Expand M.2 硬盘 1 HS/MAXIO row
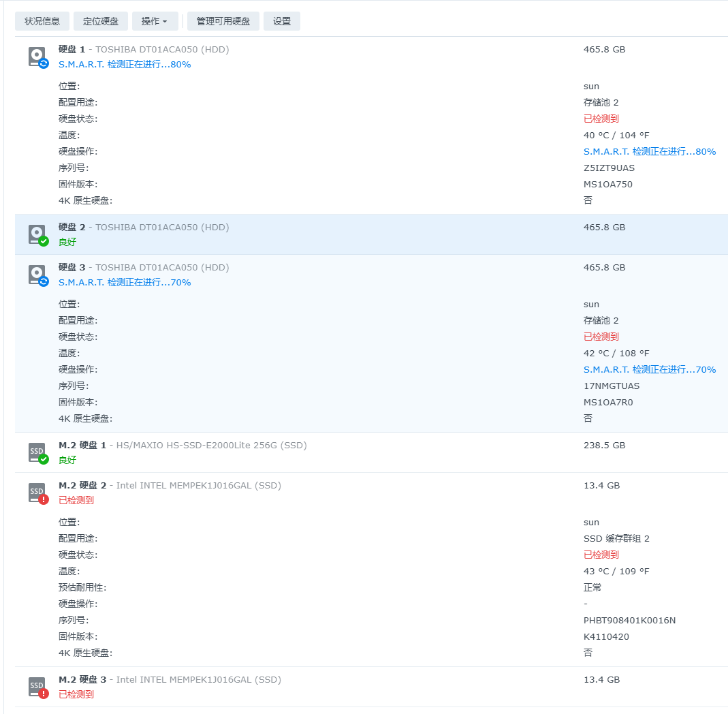The image size is (728, 714). coord(341,452)
